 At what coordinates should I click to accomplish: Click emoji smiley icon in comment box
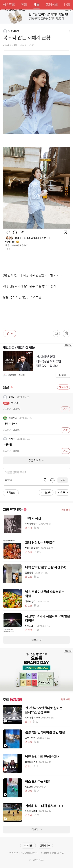coord(52,480)
